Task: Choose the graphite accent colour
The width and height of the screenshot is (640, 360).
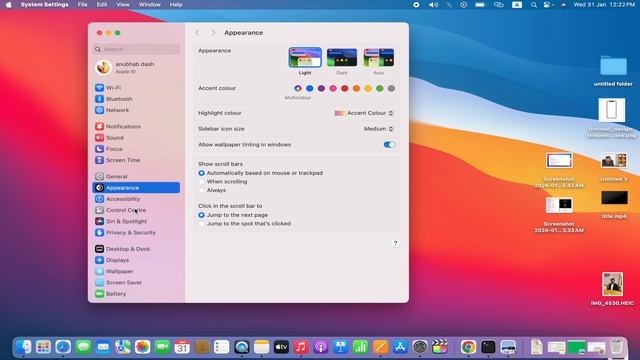Action: 391,88
